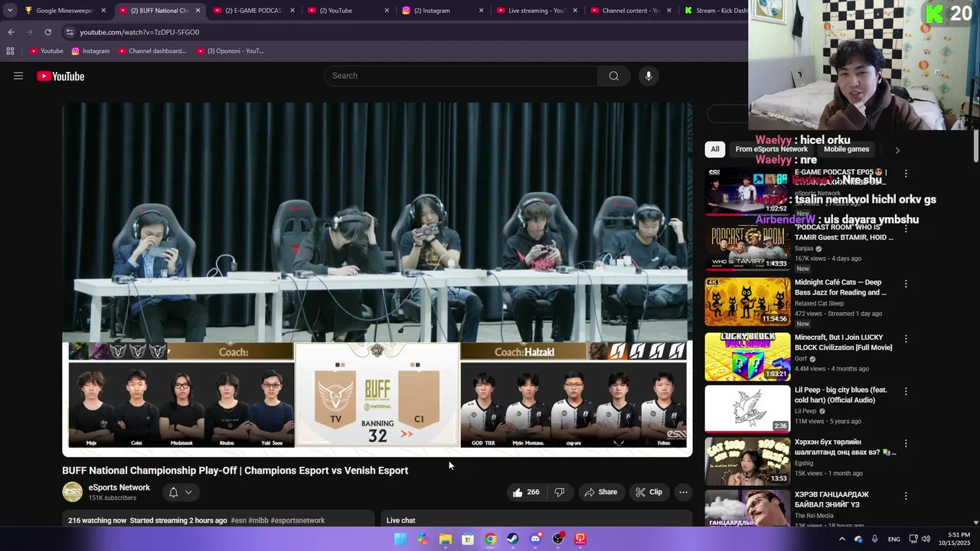Image resolution: width=980 pixels, height=551 pixels.
Task: Open the Instagram bookmark
Action: pos(90,51)
